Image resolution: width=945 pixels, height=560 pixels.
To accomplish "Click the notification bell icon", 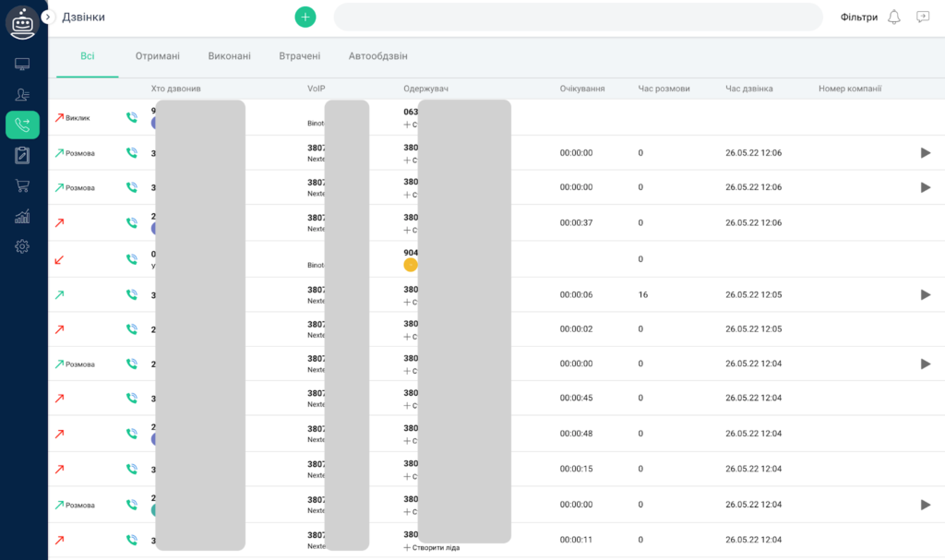I will click(x=893, y=17).
